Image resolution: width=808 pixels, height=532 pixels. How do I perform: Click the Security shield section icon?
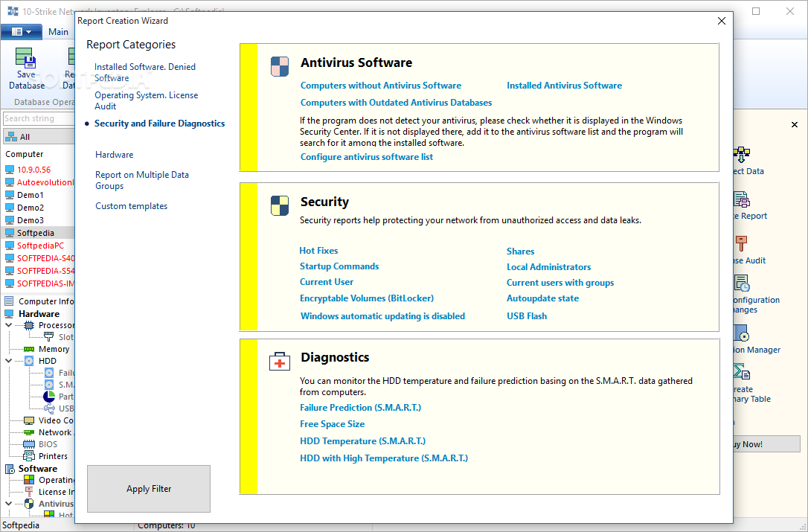pyautogui.click(x=280, y=205)
